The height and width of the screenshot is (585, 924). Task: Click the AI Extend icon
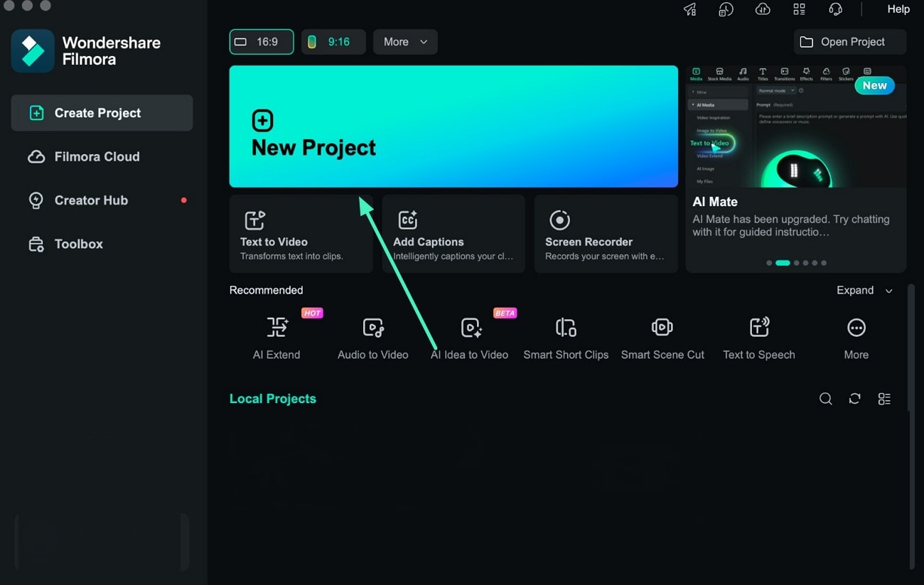point(276,327)
